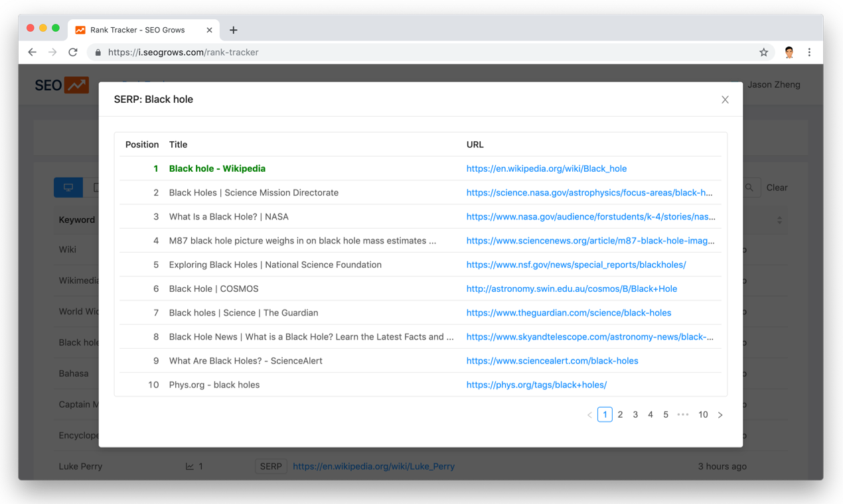Click the trend chart icon beside Luke Perry
The width and height of the screenshot is (843, 504).
click(x=189, y=466)
